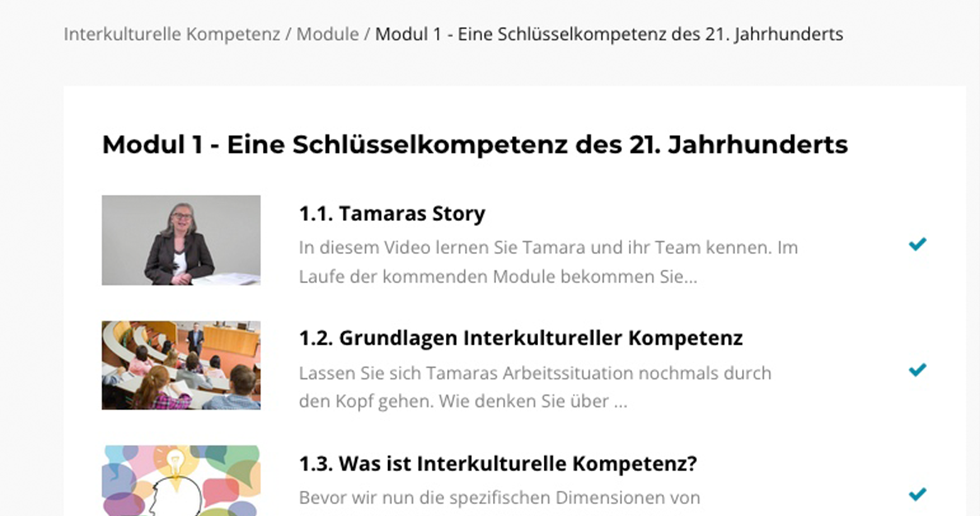Click the first breadcrumb slash separator
The width and height of the screenshot is (980, 516).
coord(288,35)
